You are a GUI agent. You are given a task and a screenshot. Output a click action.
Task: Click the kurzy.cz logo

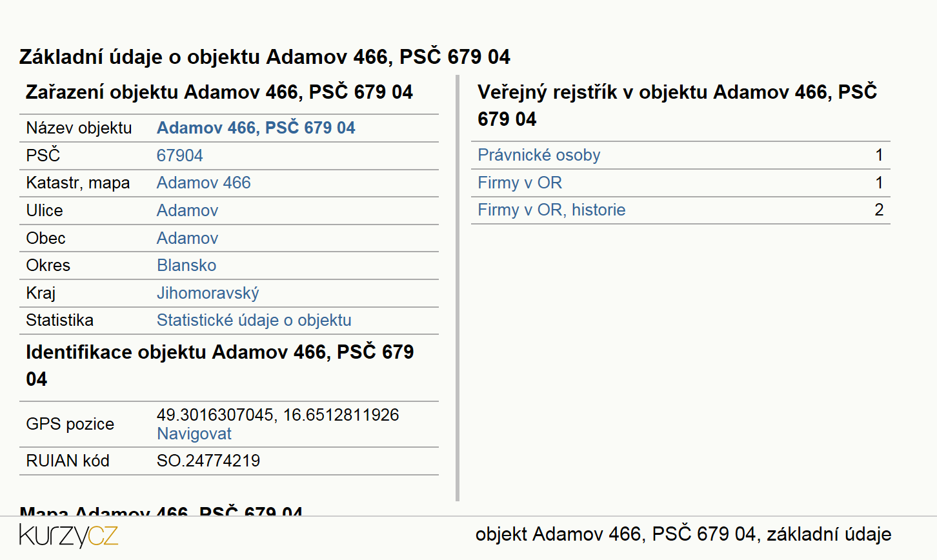(68, 535)
